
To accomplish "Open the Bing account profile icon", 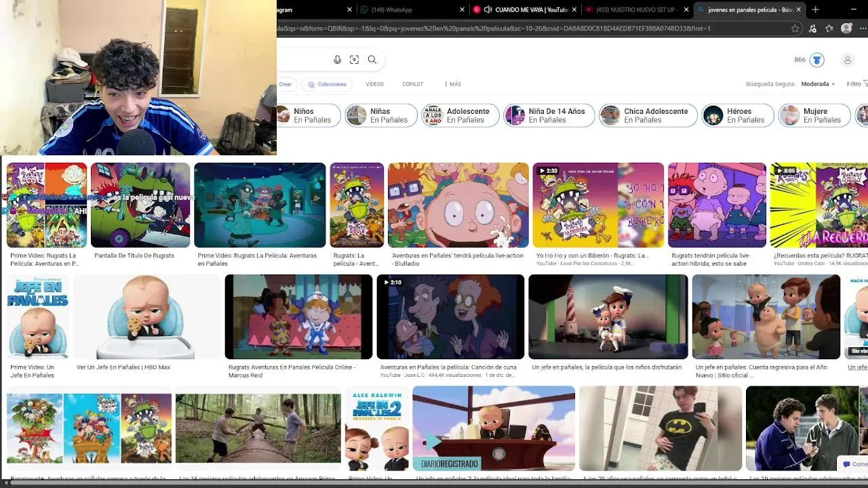I will coord(847,60).
